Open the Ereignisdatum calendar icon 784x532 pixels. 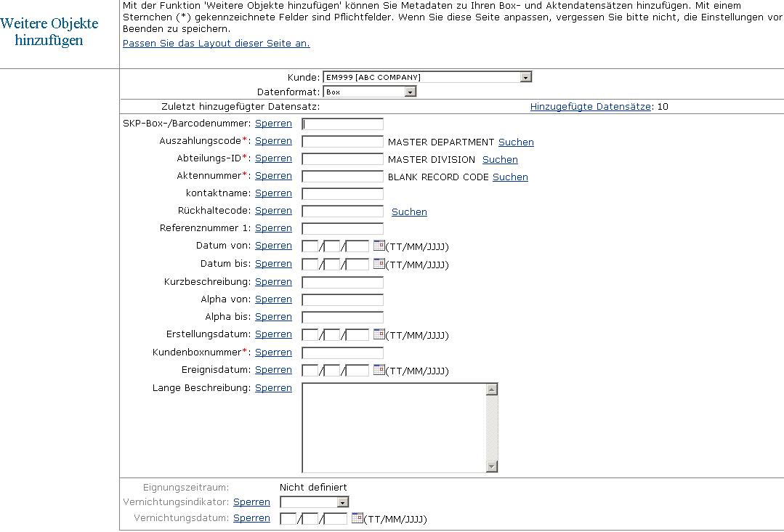tap(379, 370)
